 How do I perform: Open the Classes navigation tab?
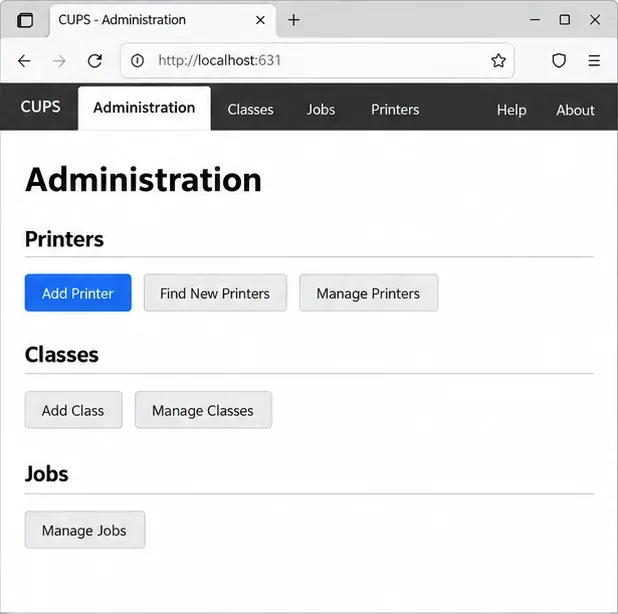click(x=250, y=110)
